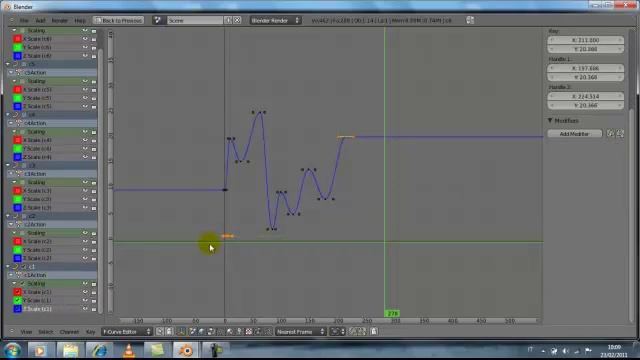This screenshot has width=640, height=360.
Task: Click the green Y Scale (c4) color box
Action: [x=17, y=149]
